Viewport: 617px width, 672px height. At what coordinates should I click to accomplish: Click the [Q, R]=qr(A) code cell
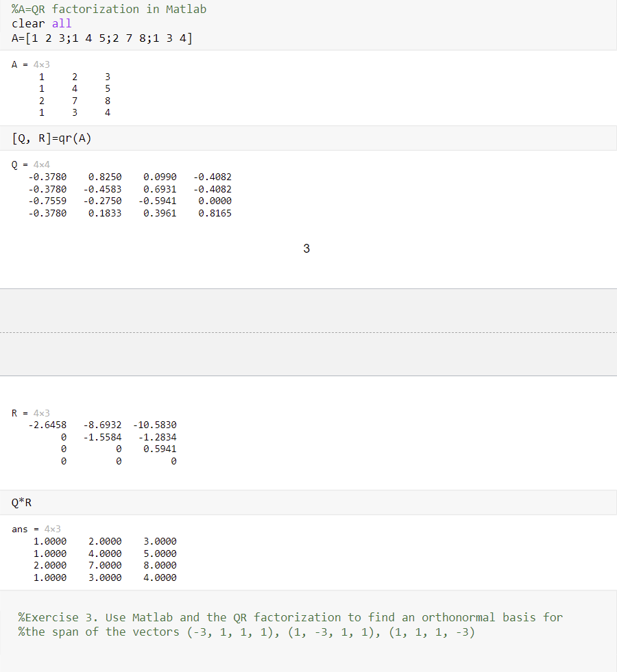click(51, 138)
